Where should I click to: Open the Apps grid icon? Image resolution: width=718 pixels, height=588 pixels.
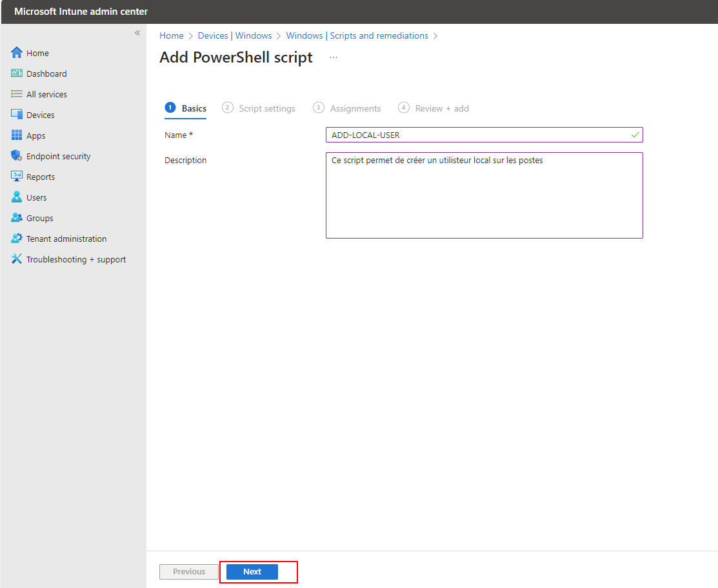(17, 135)
